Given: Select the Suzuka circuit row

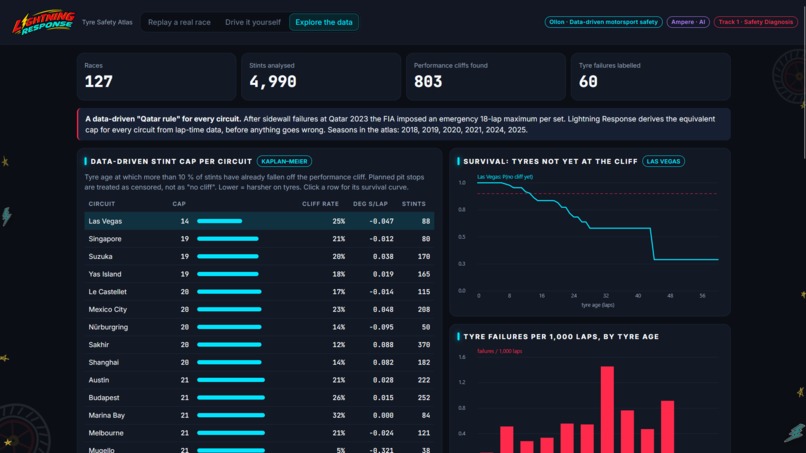Looking at the screenshot, I should tap(259, 256).
